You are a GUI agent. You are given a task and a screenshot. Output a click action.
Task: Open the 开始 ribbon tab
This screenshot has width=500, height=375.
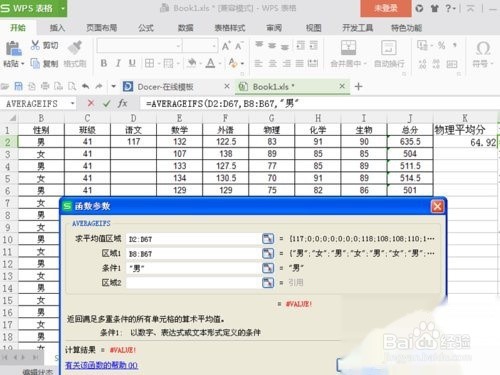tap(18, 28)
